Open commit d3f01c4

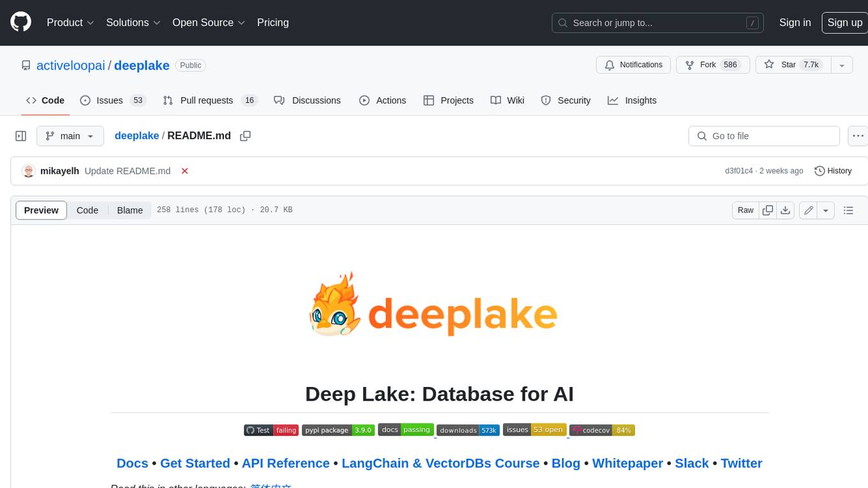pyautogui.click(x=739, y=171)
